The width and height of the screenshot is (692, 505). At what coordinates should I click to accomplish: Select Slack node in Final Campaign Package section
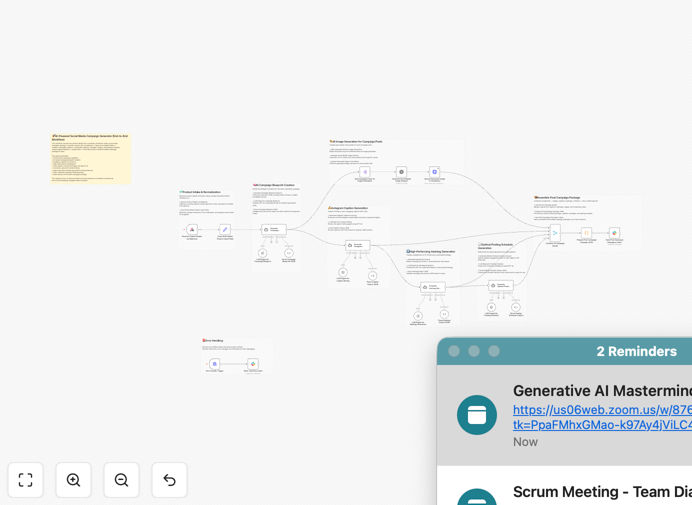tap(614, 233)
